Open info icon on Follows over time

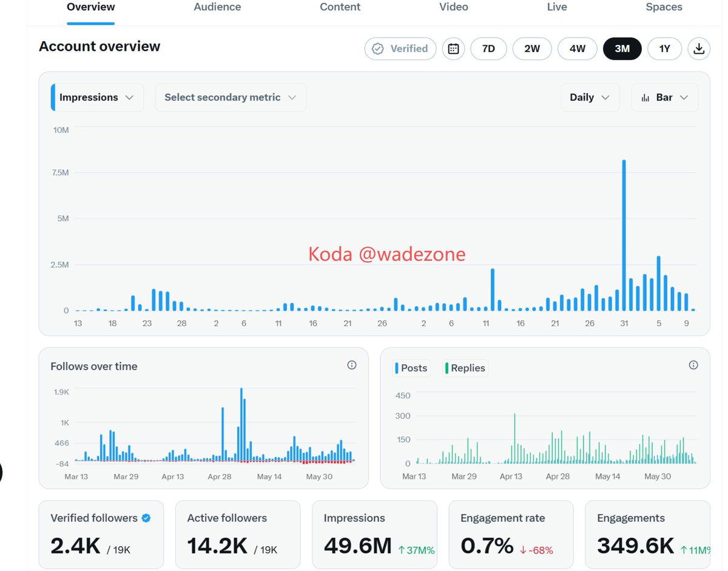[352, 365]
